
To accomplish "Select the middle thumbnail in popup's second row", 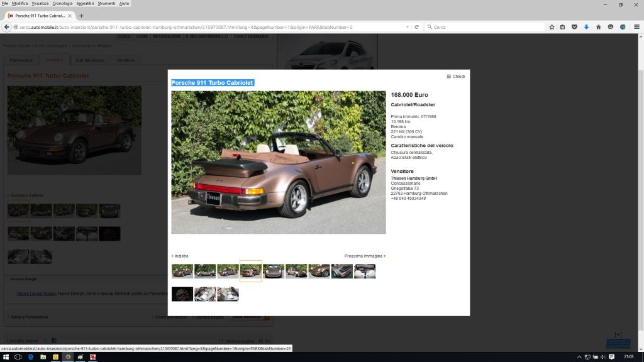I will (x=205, y=294).
